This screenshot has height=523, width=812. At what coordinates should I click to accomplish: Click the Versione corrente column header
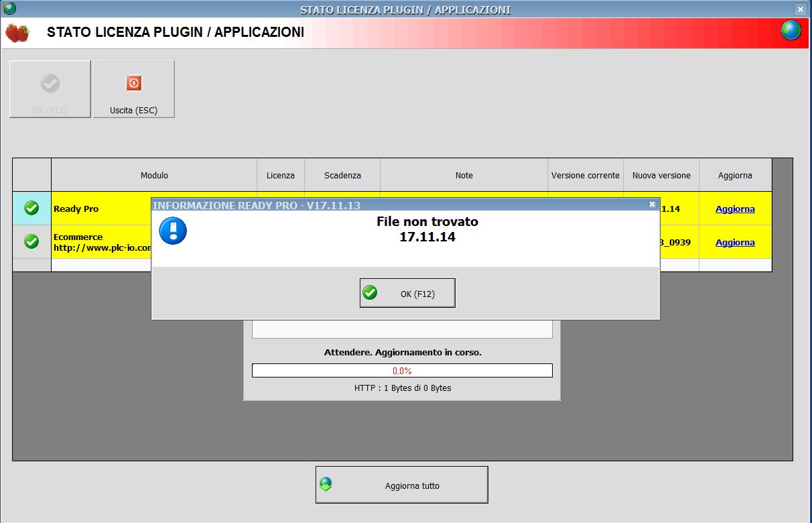click(x=586, y=175)
